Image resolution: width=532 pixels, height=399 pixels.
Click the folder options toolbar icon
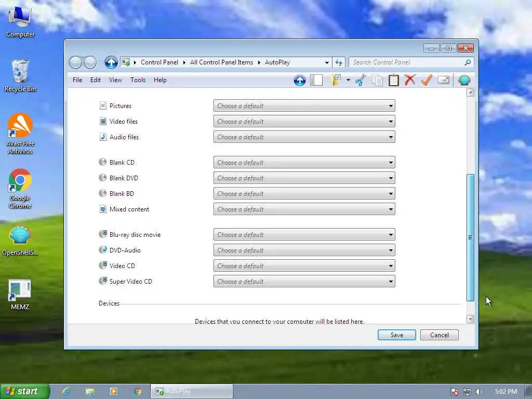(x=336, y=81)
